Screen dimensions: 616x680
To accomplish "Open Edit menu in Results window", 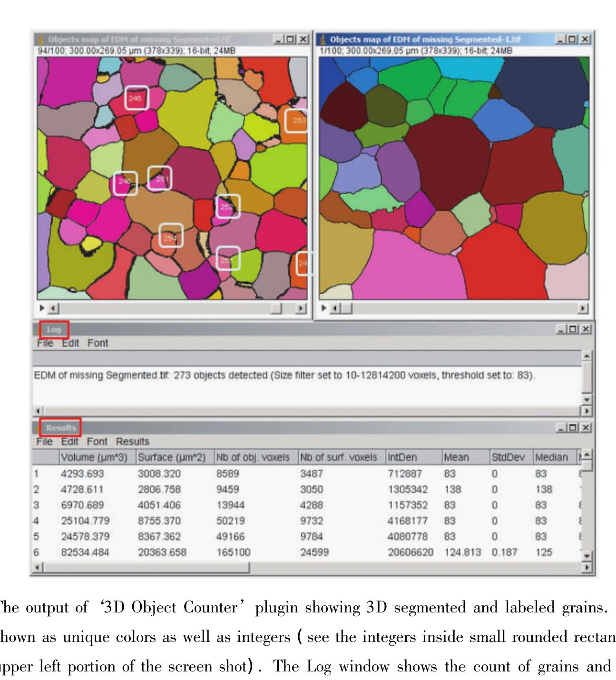I will point(69,442).
